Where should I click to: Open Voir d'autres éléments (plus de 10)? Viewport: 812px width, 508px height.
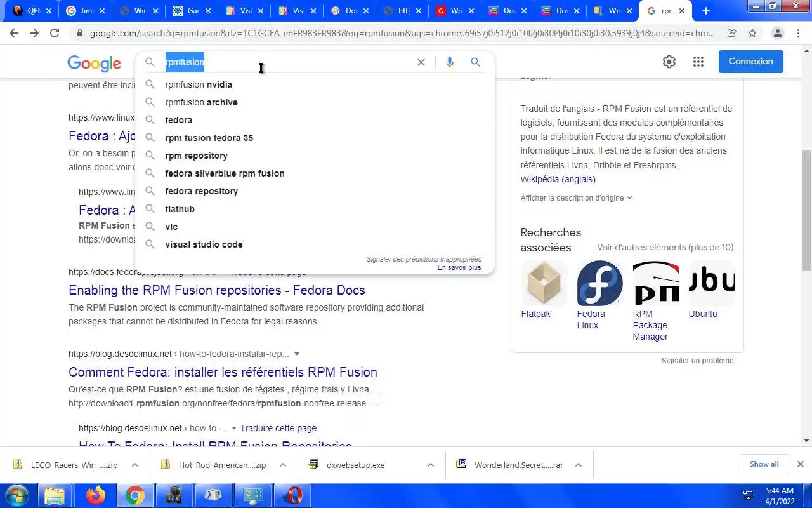pyautogui.click(x=665, y=247)
